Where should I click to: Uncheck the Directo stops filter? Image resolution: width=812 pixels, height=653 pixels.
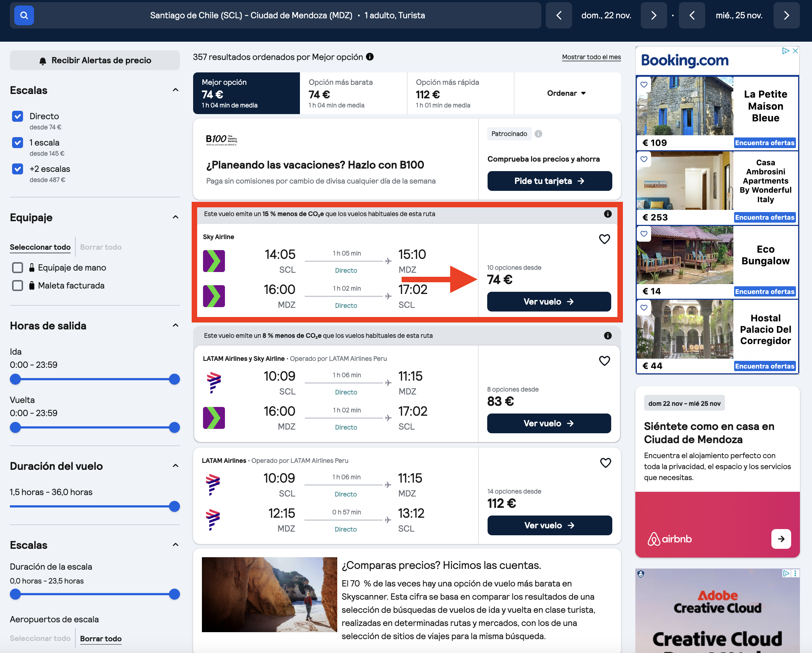(17, 116)
